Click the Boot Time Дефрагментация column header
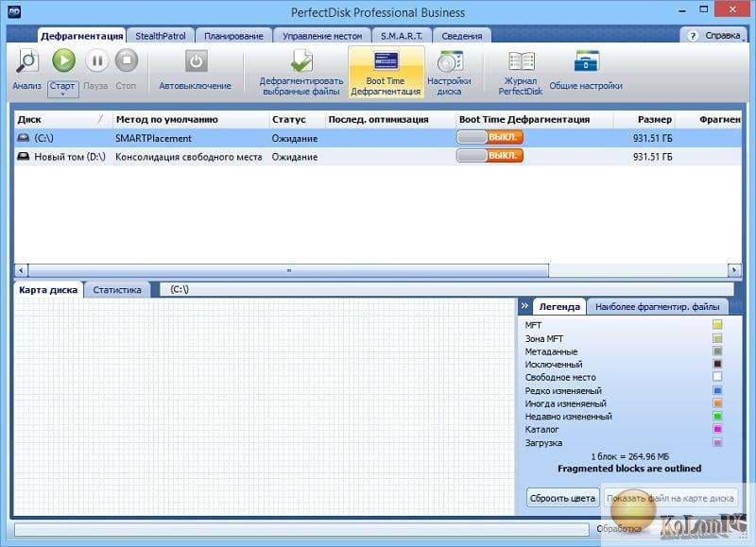Image resolution: width=756 pixels, height=547 pixels. click(534, 120)
